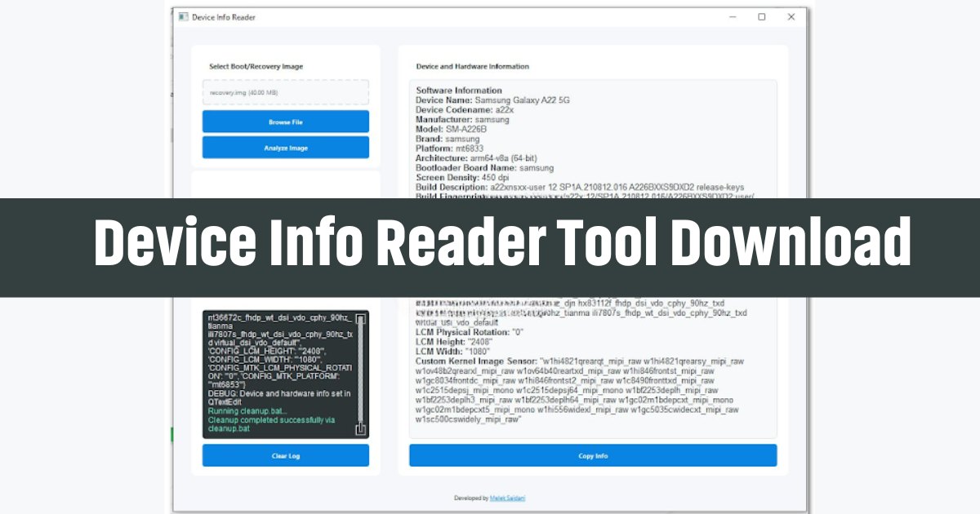Select the 'Build Description' line

(580, 188)
